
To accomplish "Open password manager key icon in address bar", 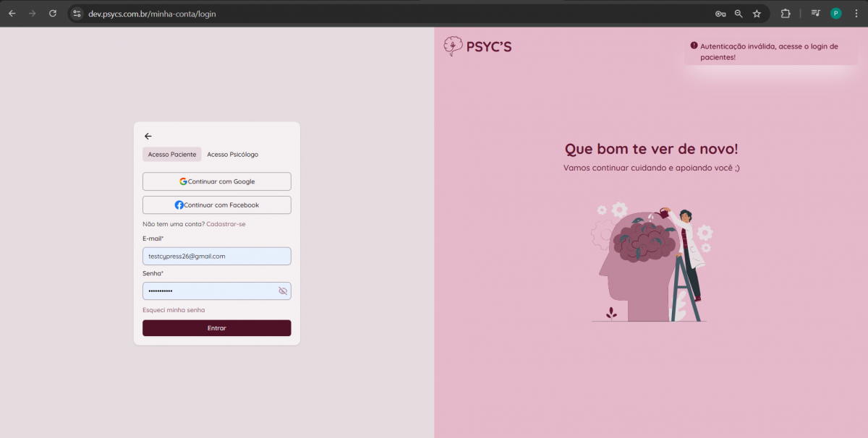I will [720, 14].
